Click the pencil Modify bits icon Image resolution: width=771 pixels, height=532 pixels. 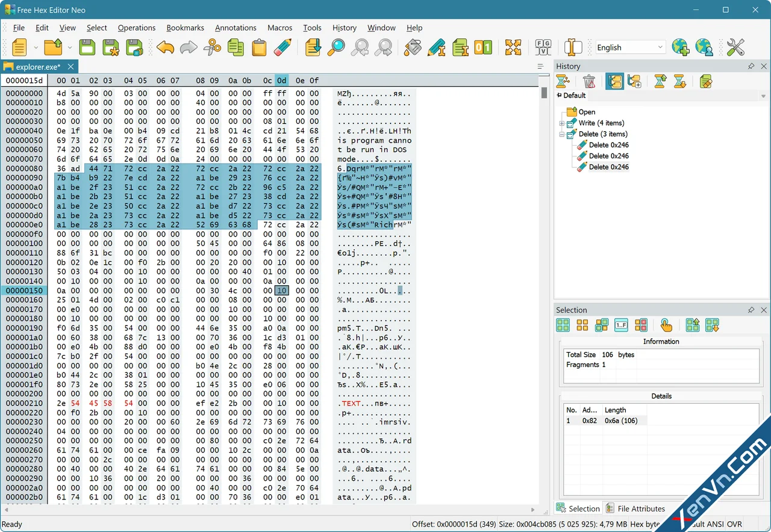[437, 47]
